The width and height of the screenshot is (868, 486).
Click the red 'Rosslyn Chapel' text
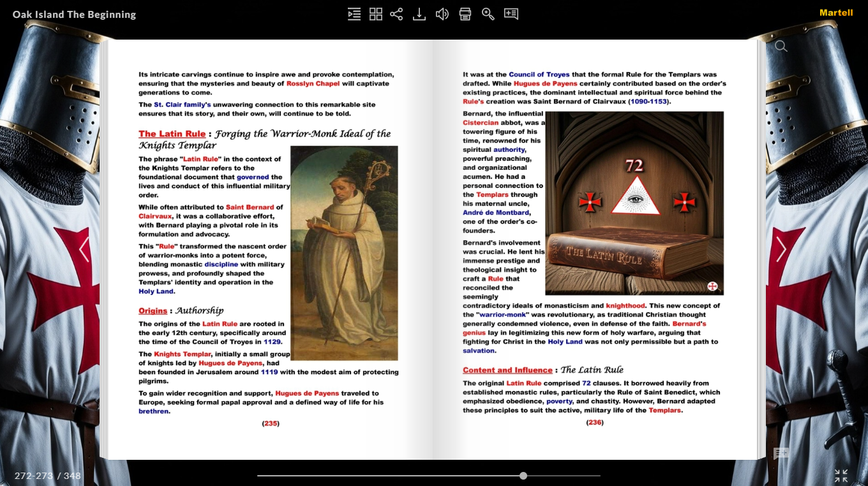(x=313, y=84)
